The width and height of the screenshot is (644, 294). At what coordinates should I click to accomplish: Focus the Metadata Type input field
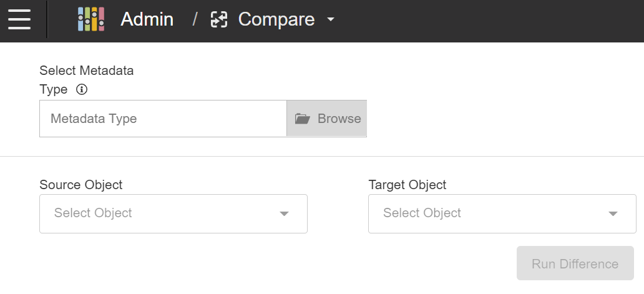[162, 119]
